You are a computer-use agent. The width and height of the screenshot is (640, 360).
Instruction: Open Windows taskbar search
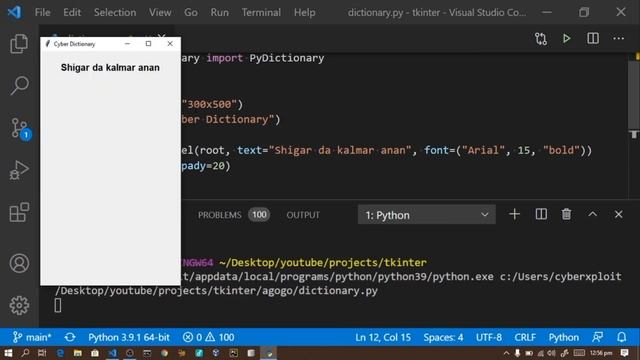[x=25, y=353]
